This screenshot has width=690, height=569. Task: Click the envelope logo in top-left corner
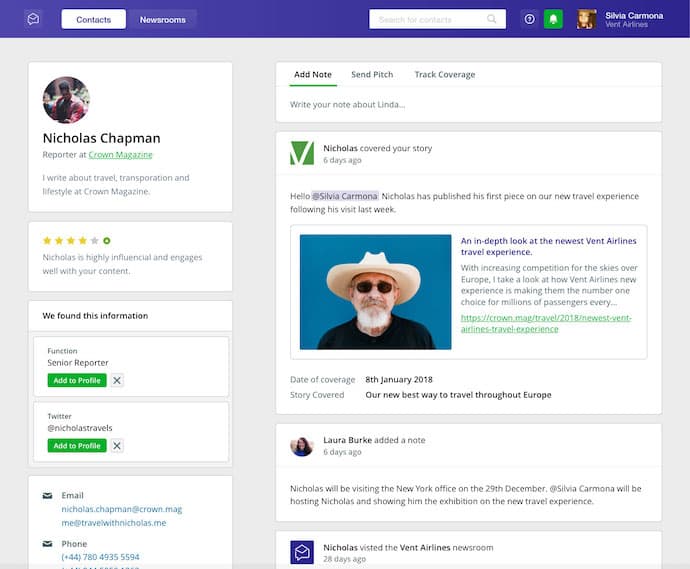(33, 19)
